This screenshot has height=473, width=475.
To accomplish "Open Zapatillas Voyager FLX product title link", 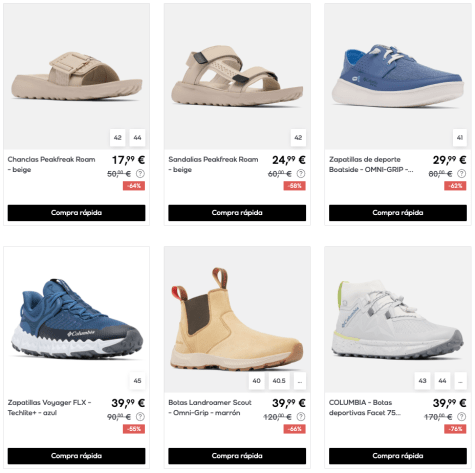I will pos(49,408).
